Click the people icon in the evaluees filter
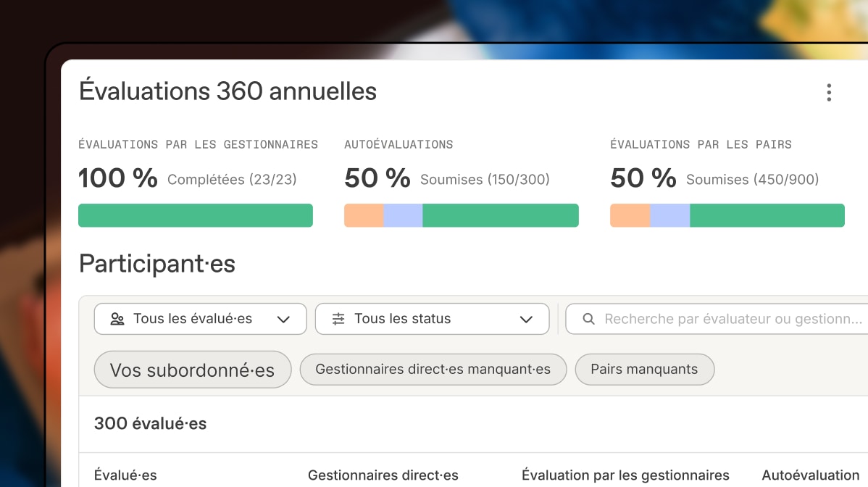 117,318
